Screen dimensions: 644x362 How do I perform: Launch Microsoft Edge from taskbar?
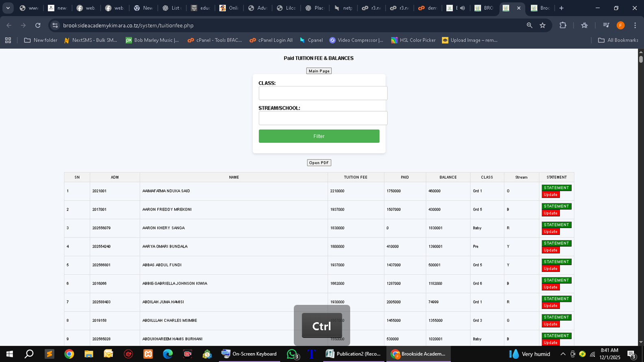click(x=167, y=354)
